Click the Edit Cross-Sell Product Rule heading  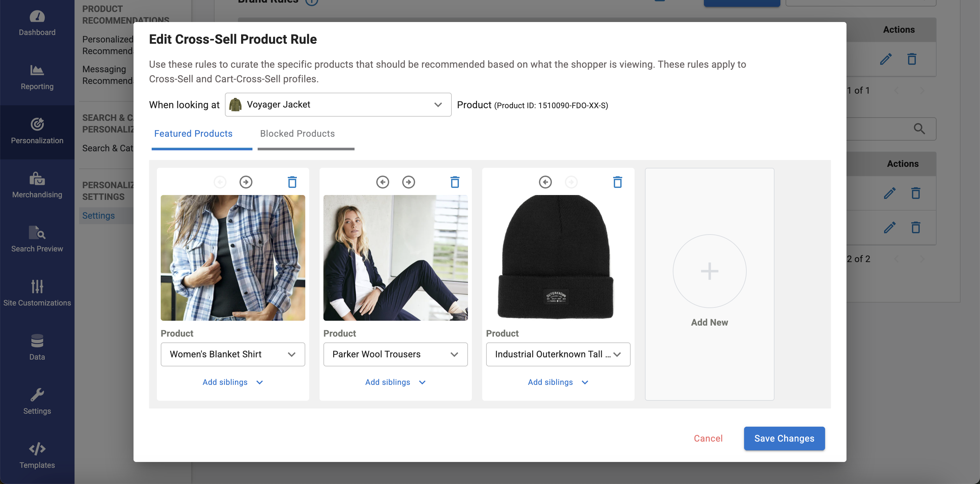click(233, 39)
